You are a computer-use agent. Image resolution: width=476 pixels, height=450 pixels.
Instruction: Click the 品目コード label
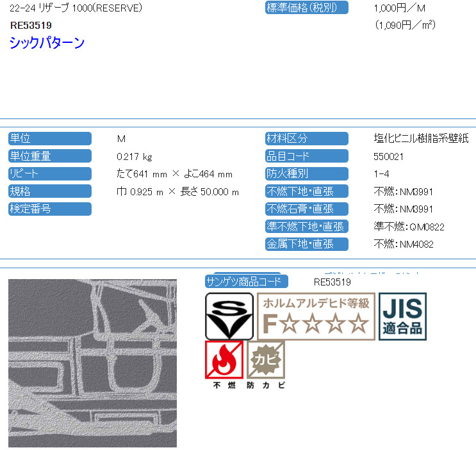307,156
